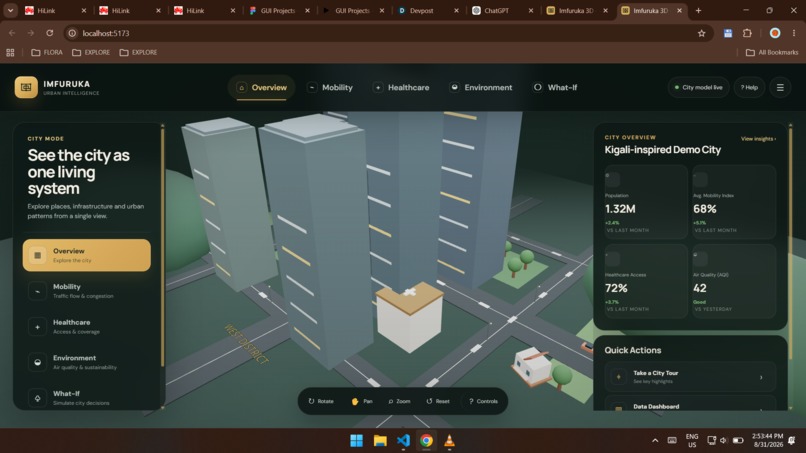
Task: Click the 1.32M population value
Action: click(620, 209)
